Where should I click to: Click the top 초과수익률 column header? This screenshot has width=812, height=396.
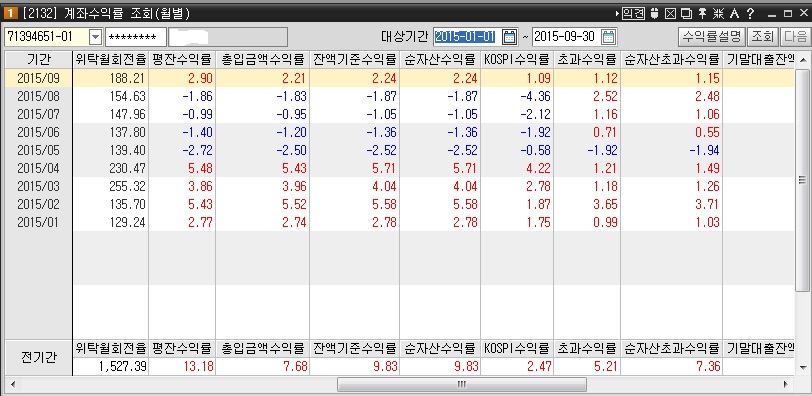coord(587,60)
